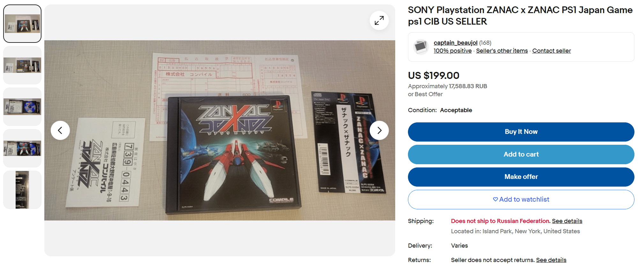Advance to next image with right arrow
This screenshot has width=644, height=270.
[379, 130]
